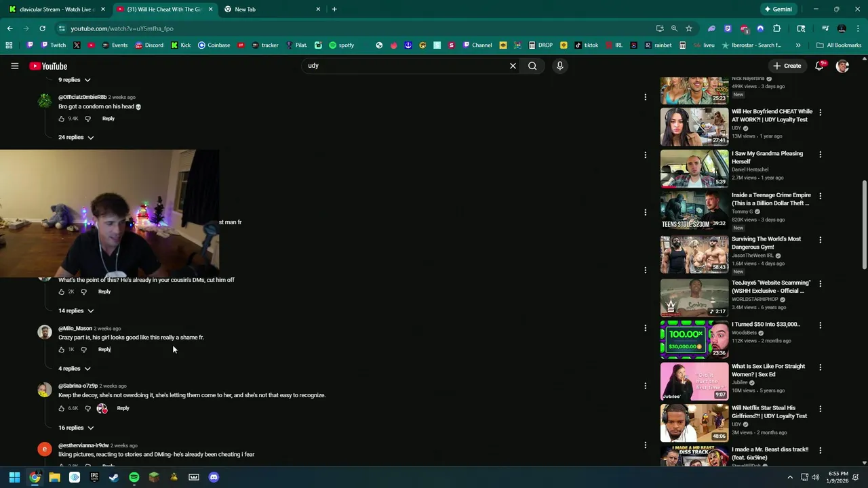Open the YouTube account avatar menu
Image resolution: width=868 pixels, height=488 pixels.
point(842,66)
